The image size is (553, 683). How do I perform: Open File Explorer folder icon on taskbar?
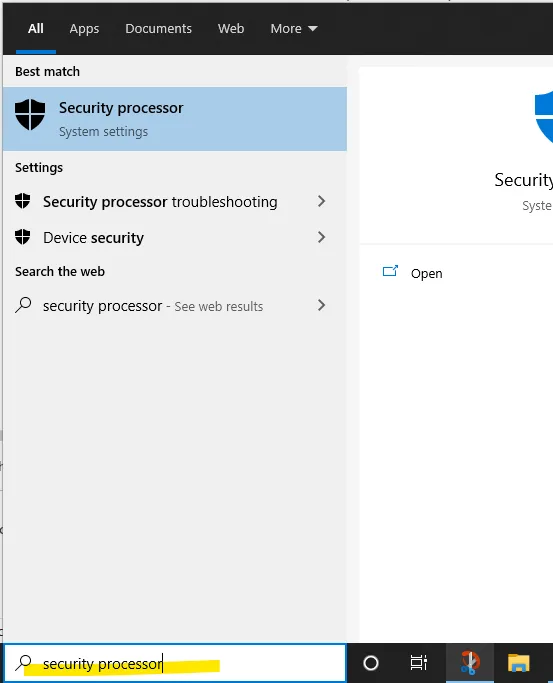point(518,663)
